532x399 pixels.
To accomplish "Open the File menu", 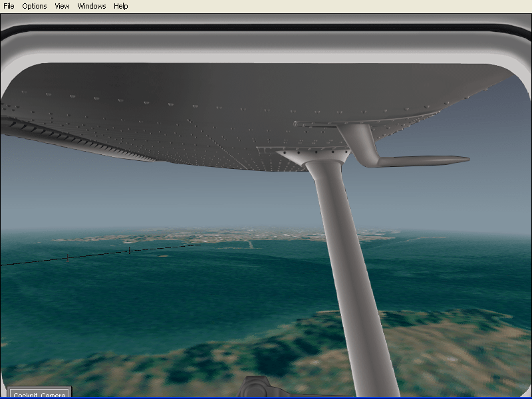I will [x=9, y=6].
